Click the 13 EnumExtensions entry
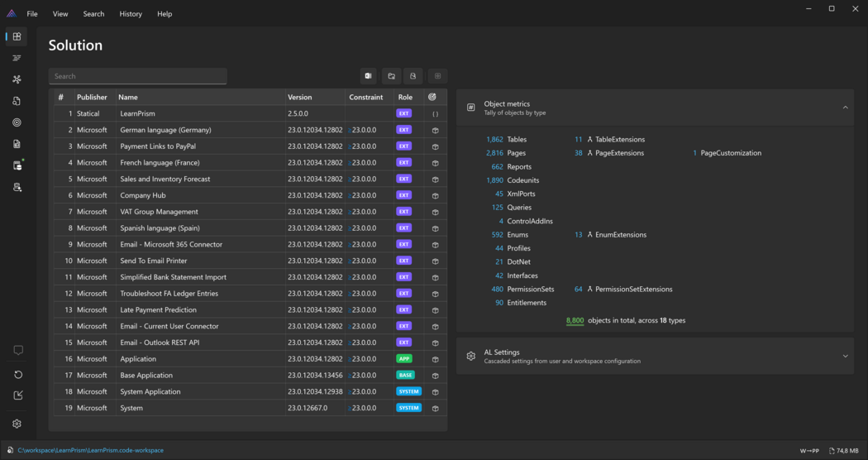This screenshot has width=868, height=460. 610,235
